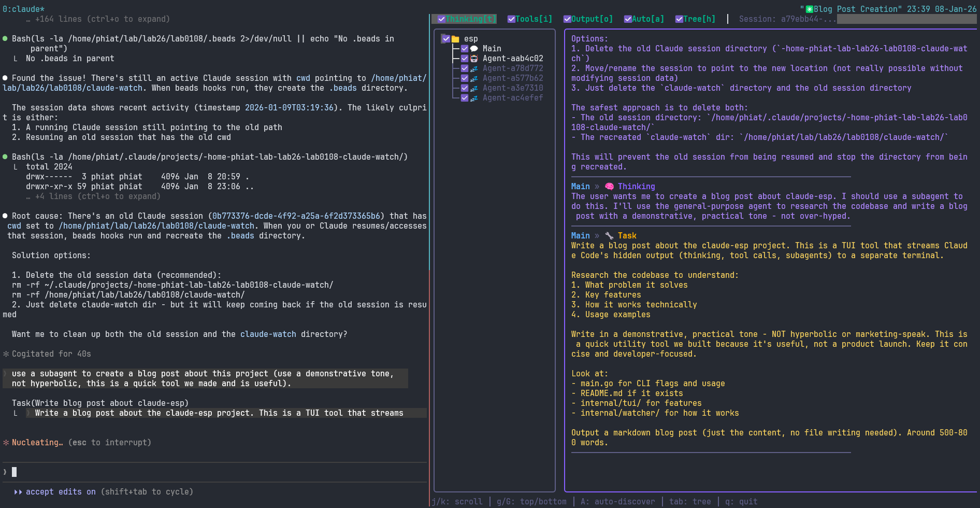The height and width of the screenshot is (508, 980).
Task: Click the Task(Write blog post about claude-esp) line
Action: coord(100,403)
